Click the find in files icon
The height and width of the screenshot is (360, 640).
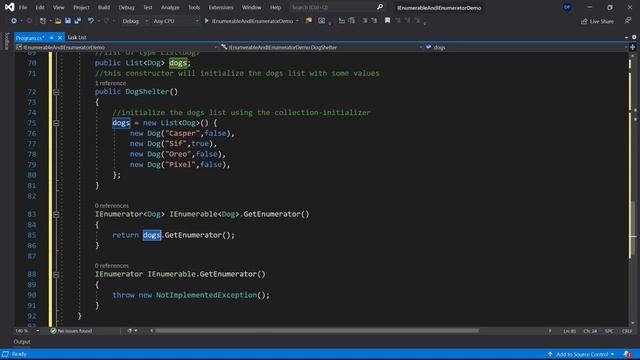(x=309, y=20)
